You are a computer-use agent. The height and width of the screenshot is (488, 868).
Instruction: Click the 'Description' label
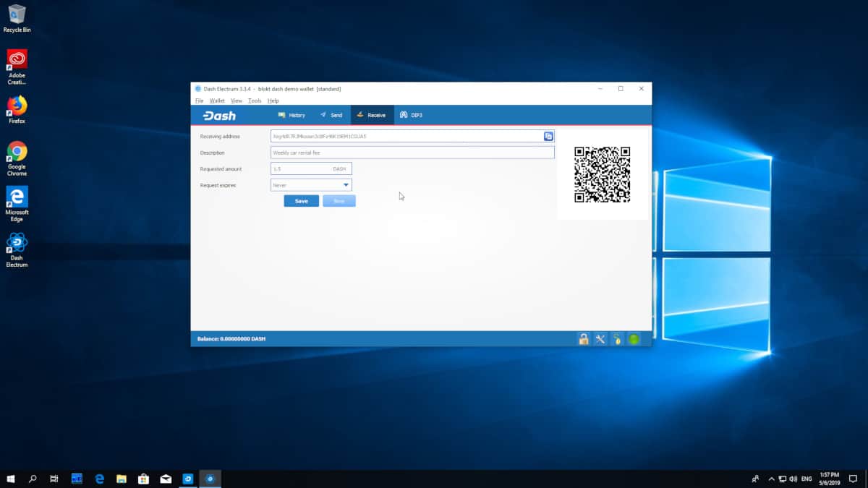point(212,153)
